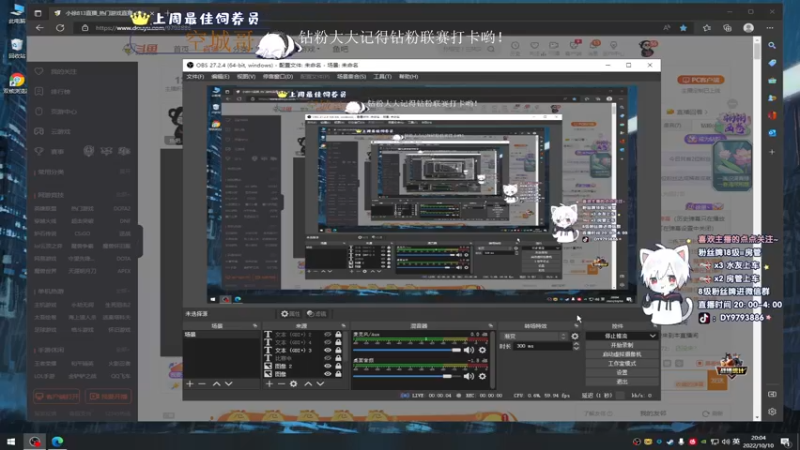
Task: Add a new source with the plus icon
Action: pyautogui.click(x=269, y=384)
